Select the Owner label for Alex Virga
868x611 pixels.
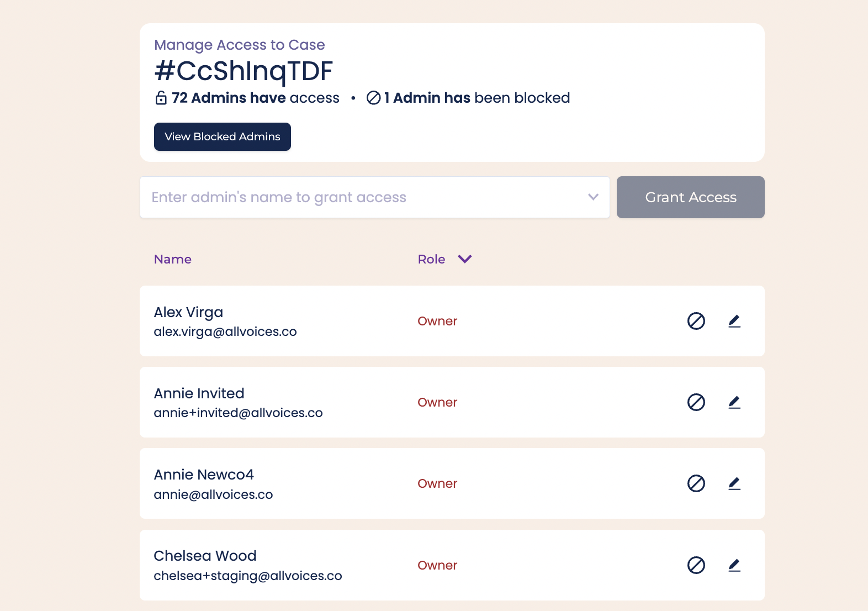click(x=437, y=321)
